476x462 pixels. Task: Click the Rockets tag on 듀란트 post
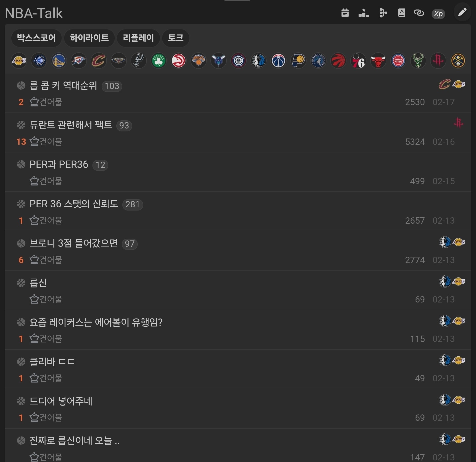459,123
